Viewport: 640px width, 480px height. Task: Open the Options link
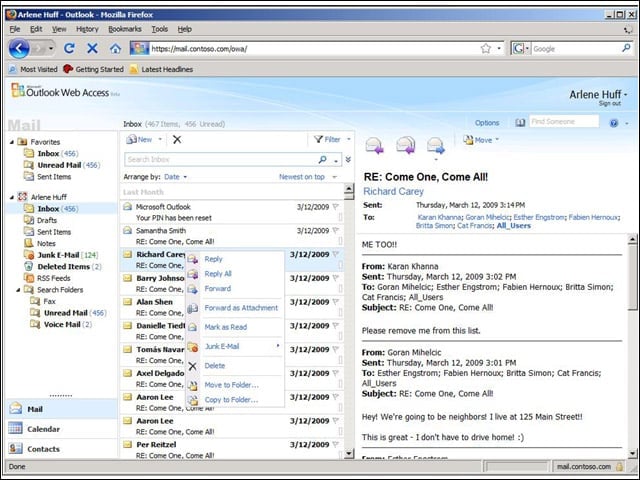click(x=487, y=123)
